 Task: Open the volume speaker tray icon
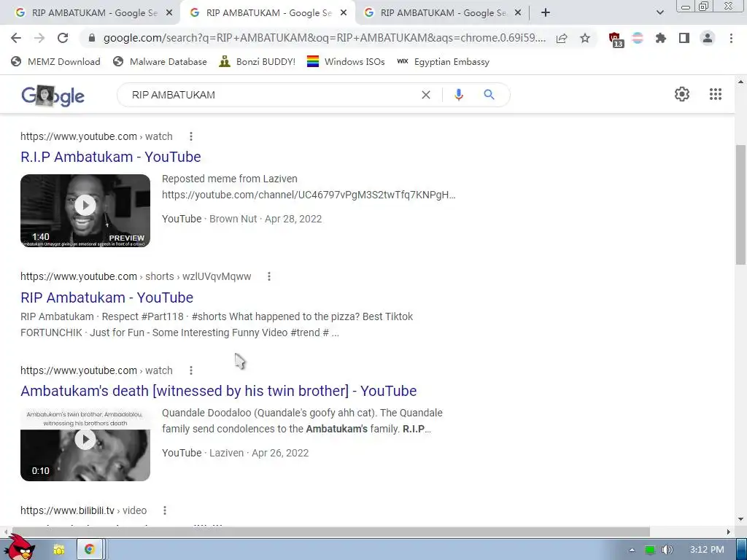(x=667, y=550)
